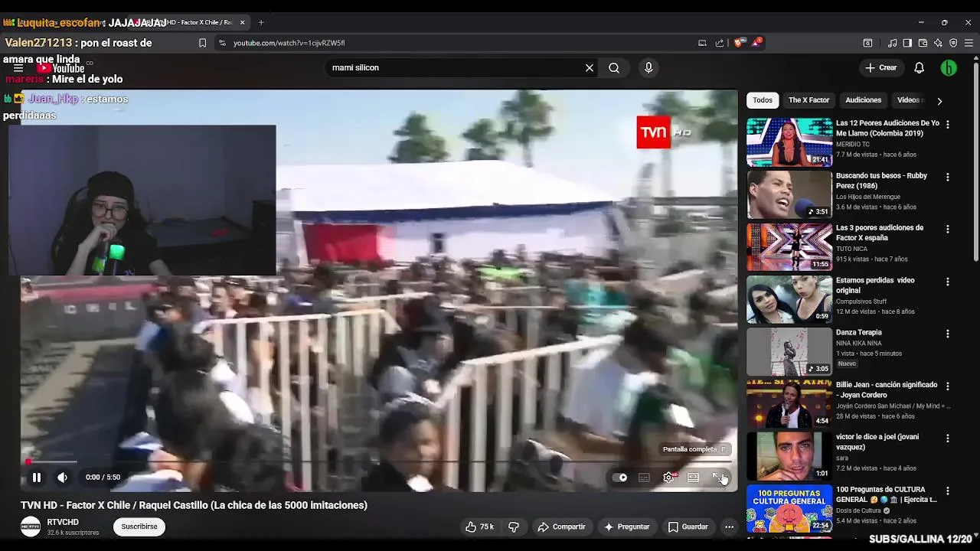This screenshot has height=551, width=980.
Task: Open Brave playlist music note icon
Action: [x=892, y=43]
